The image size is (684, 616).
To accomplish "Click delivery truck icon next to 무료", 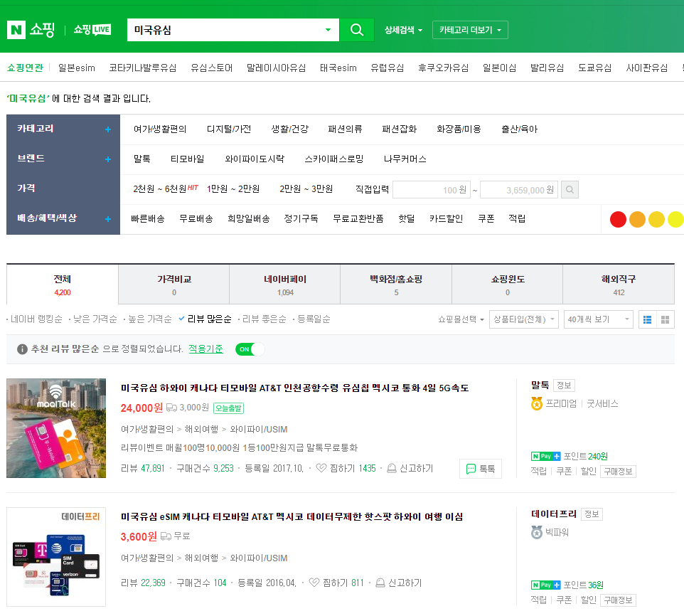I will click(166, 536).
